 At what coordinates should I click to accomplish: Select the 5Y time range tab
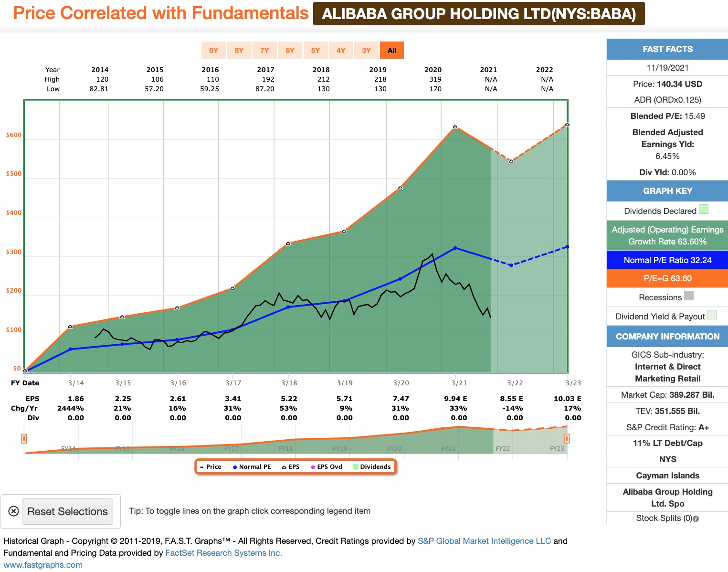316,50
